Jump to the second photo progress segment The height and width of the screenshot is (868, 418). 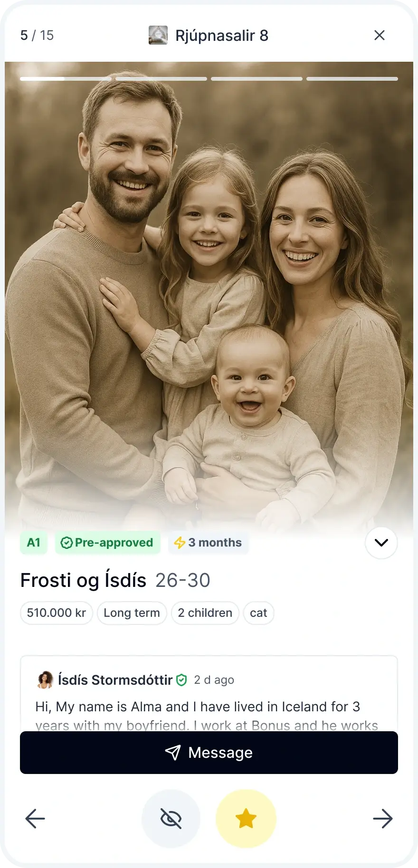pos(161,79)
